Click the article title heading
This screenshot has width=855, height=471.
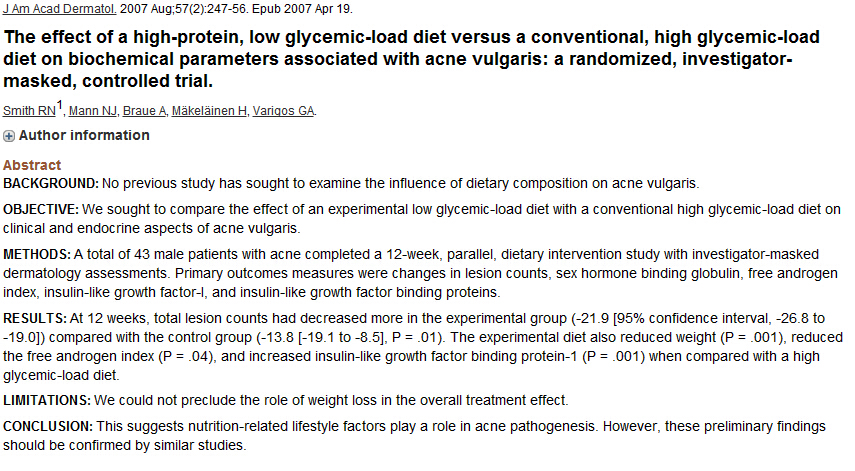(412, 59)
